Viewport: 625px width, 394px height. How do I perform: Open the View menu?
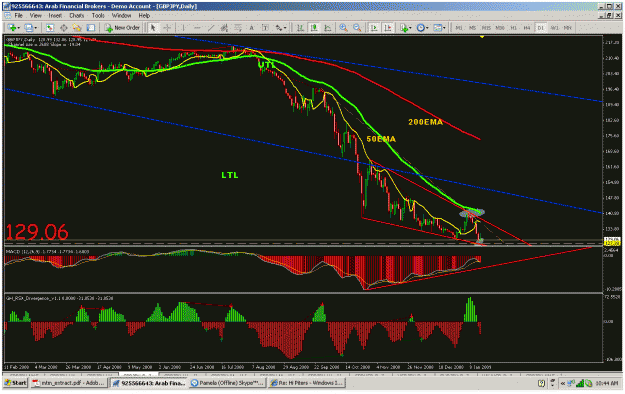(35, 16)
